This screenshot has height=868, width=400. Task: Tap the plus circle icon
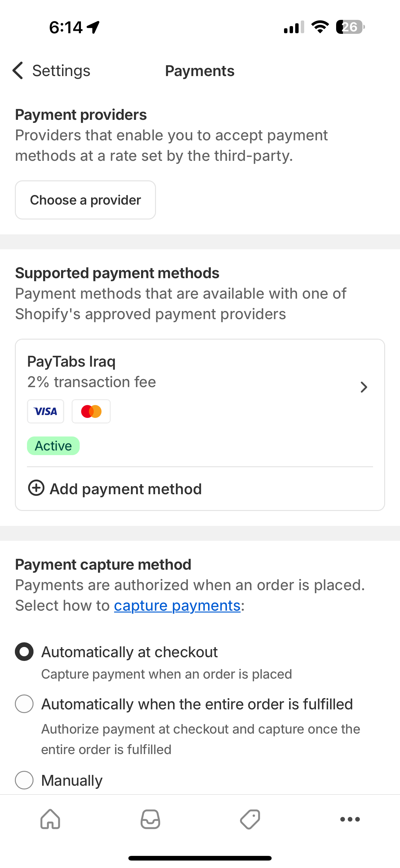pyautogui.click(x=36, y=488)
